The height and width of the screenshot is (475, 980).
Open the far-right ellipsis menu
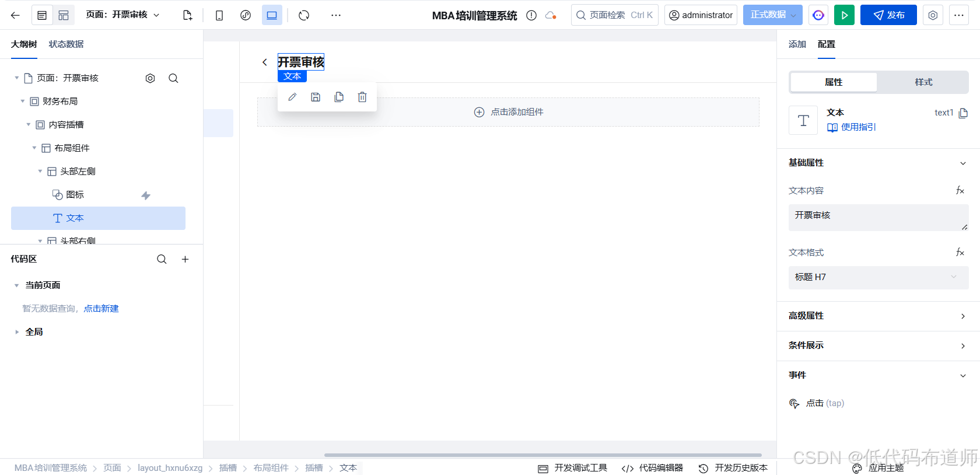[959, 15]
